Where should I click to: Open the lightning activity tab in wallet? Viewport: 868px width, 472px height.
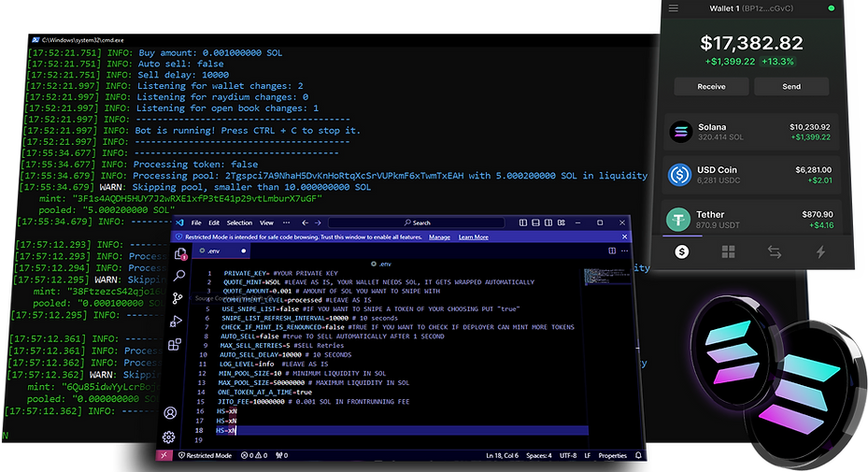pos(821,252)
